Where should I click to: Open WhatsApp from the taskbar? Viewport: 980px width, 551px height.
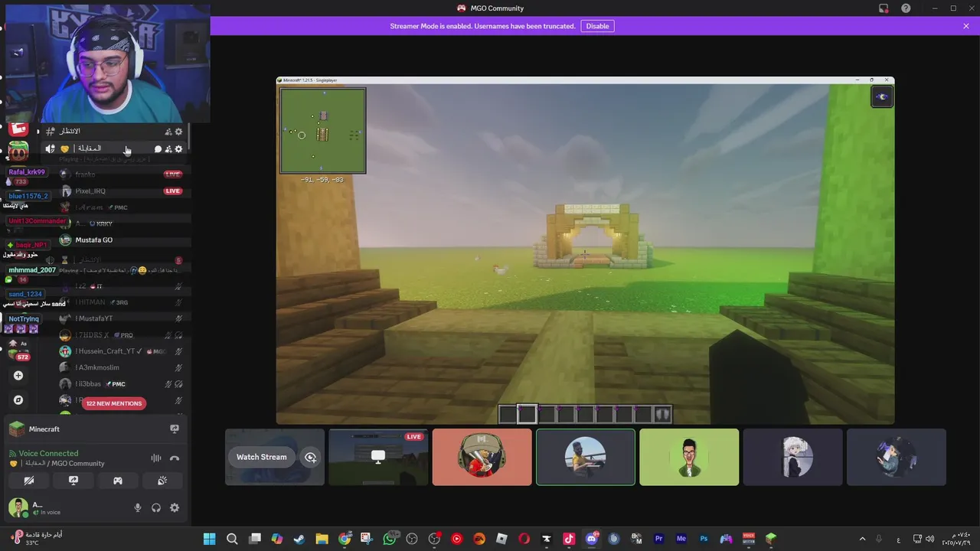pyautogui.click(x=390, y=539)
